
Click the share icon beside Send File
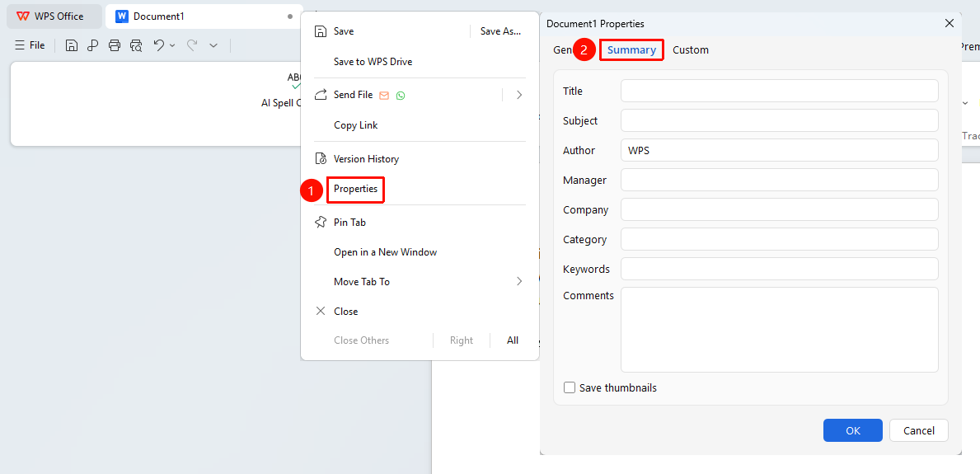tap(321, 95)
